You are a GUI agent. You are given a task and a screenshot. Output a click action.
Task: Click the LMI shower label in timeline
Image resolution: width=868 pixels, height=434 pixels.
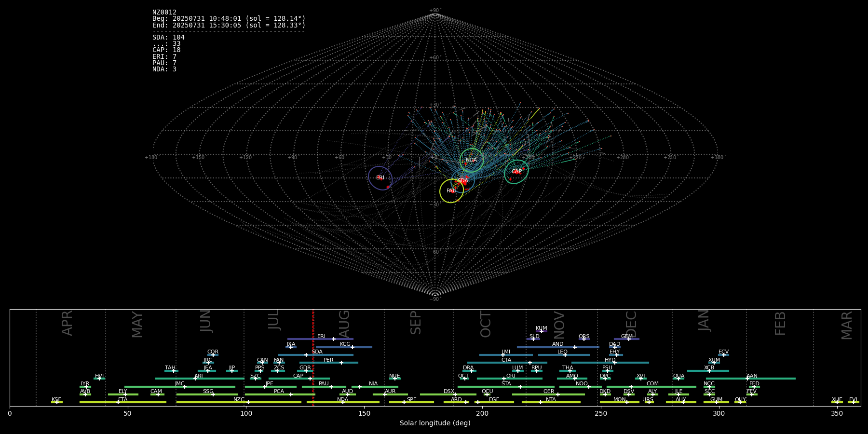(506, 352)
